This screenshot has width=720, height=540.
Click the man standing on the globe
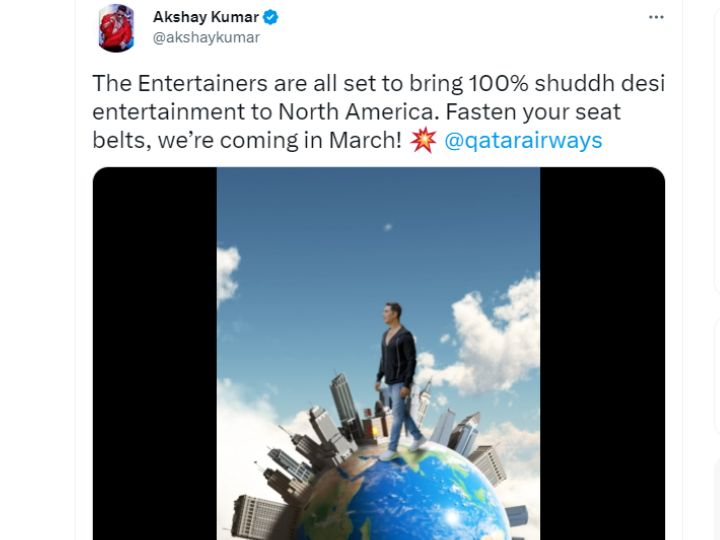(x=399, y=381)
